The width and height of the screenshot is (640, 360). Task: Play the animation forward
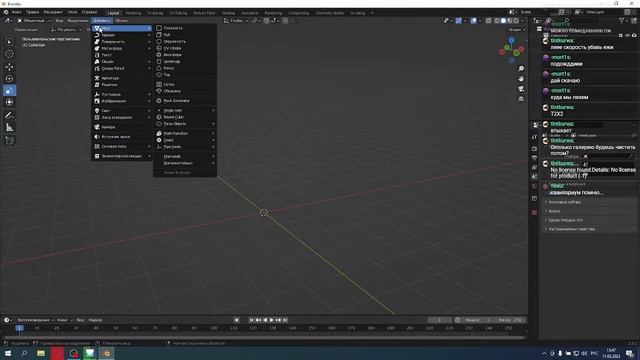click(271, 320)
